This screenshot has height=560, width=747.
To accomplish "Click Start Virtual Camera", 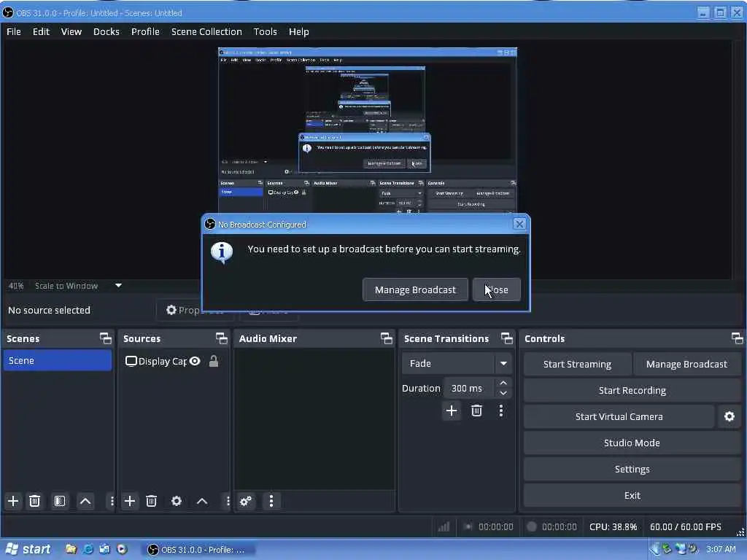I will [x=619, y=416].
